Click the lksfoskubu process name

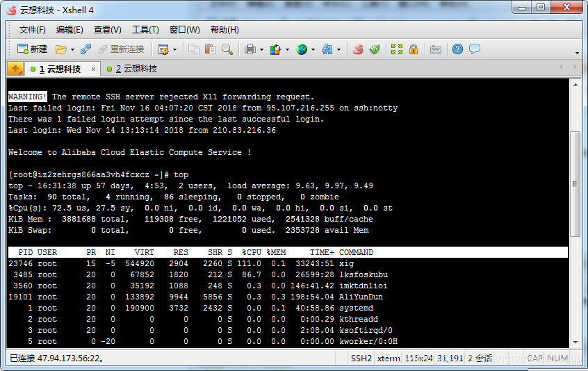click(x=364, y=274)
